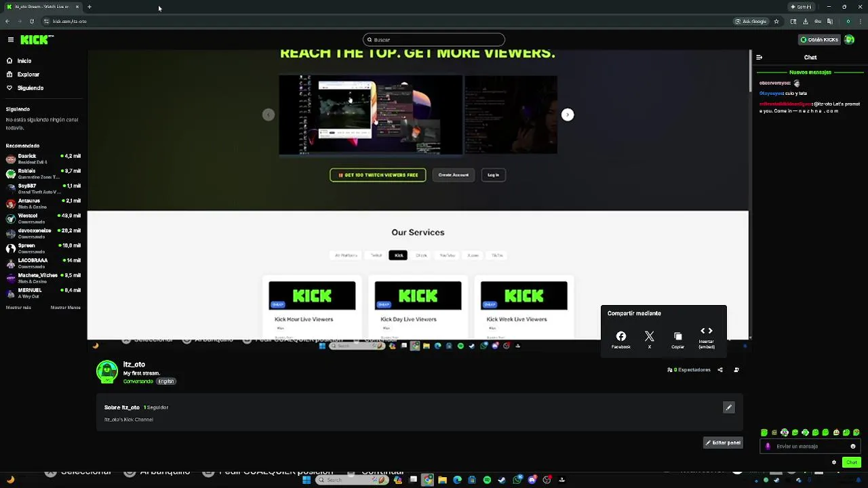Open Kick Hour Live Viewers card

[312, 307]
